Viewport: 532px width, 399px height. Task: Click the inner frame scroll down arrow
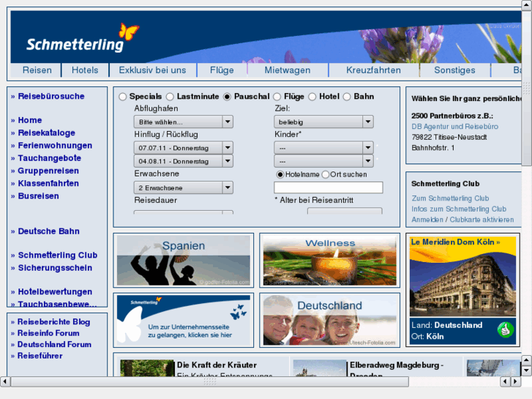[x=526, y=370]
